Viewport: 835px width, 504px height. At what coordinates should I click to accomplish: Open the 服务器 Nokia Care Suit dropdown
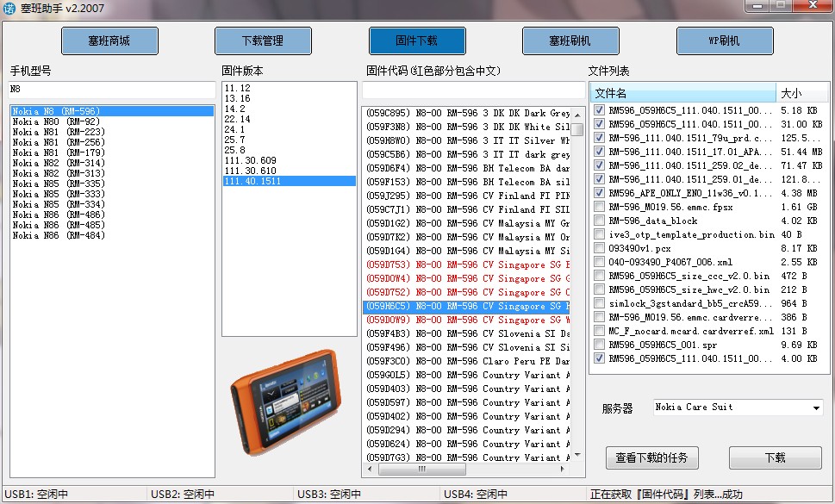click(738, 408)
